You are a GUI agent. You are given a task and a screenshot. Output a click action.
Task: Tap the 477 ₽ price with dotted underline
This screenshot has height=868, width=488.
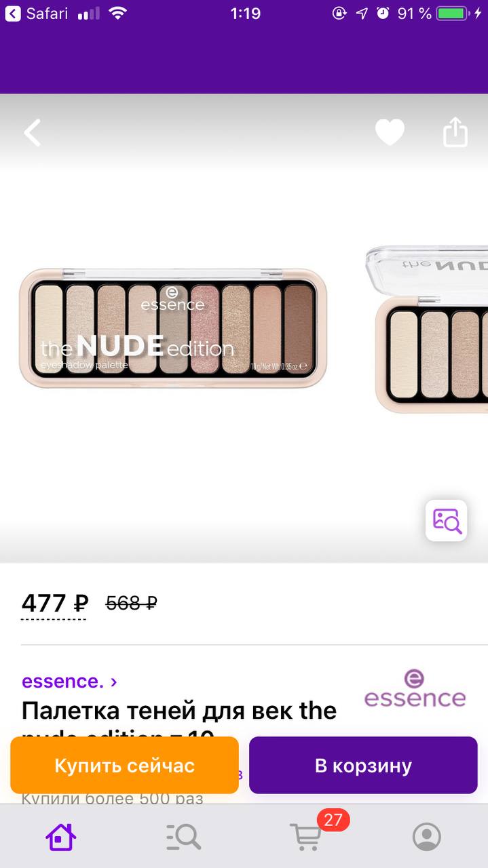tap(55, 603)
